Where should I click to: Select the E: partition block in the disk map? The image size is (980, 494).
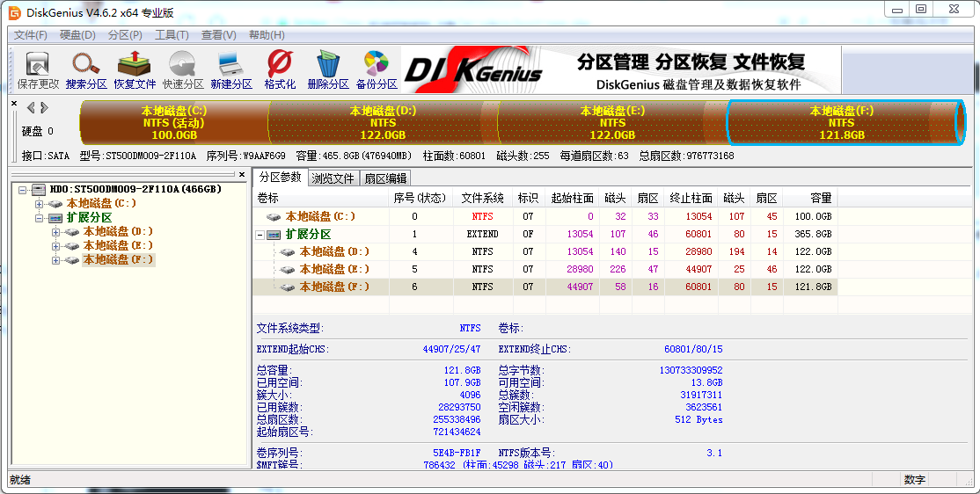click(x=612, y=122)
